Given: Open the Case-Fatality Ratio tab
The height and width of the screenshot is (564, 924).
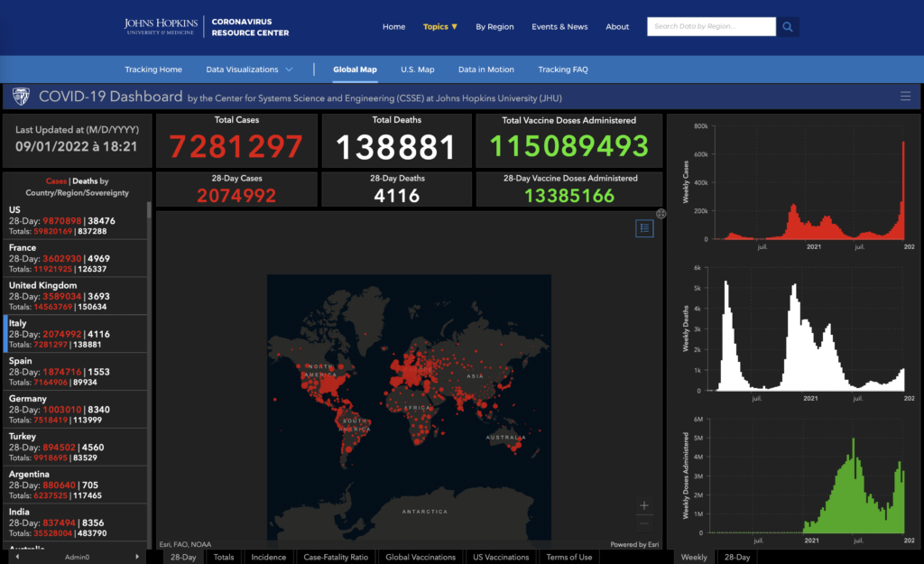Looking at the screenshot, I should (x=336, y=557).
